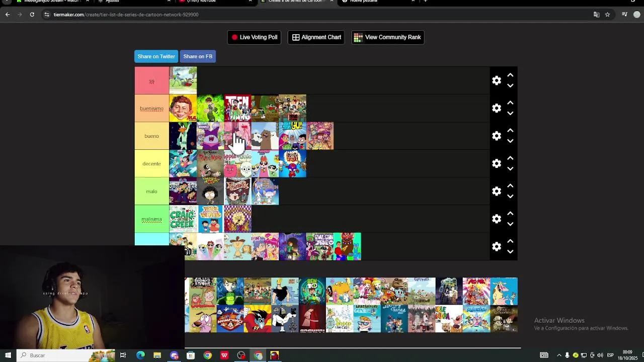Select the Dexter's Laboratory thumbnail
This screenshot has height=362, width=644.
tap(367, 319)
